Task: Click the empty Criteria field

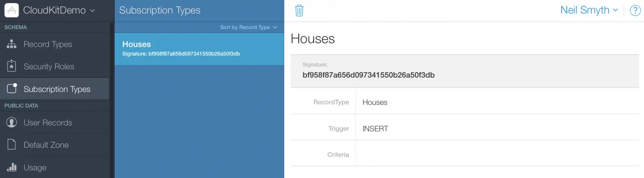Action: [x=497, y=155]
